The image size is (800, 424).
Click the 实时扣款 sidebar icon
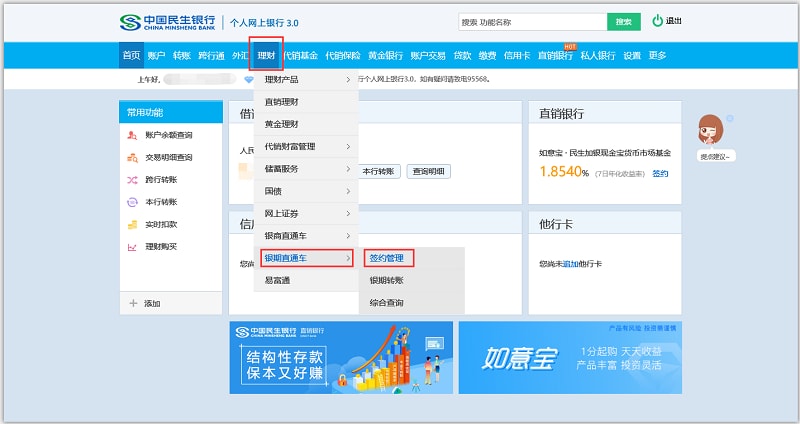pos(132,224)
